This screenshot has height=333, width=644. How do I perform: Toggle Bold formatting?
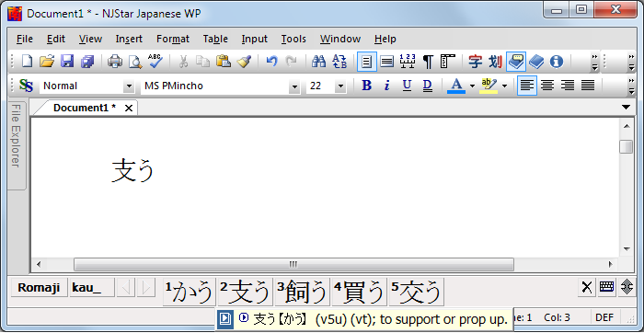tap(366, 86)
